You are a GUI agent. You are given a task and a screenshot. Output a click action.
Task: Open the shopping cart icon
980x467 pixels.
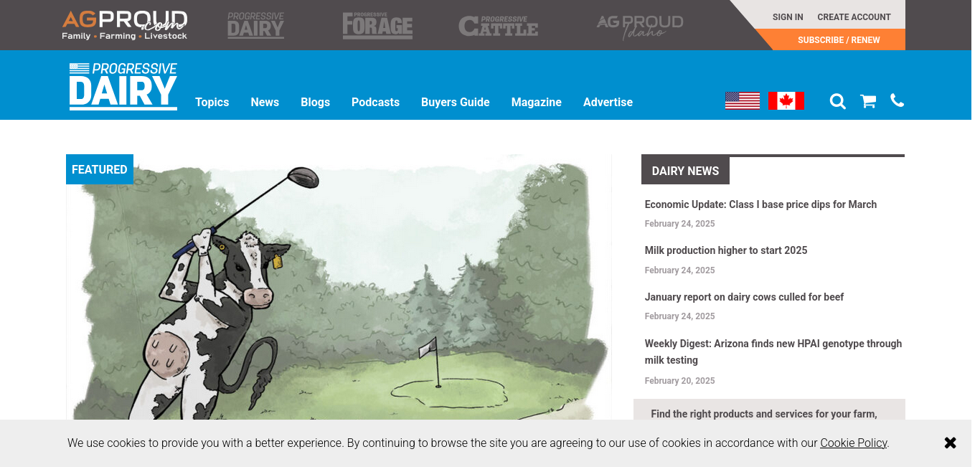click(x=868, y=101)
